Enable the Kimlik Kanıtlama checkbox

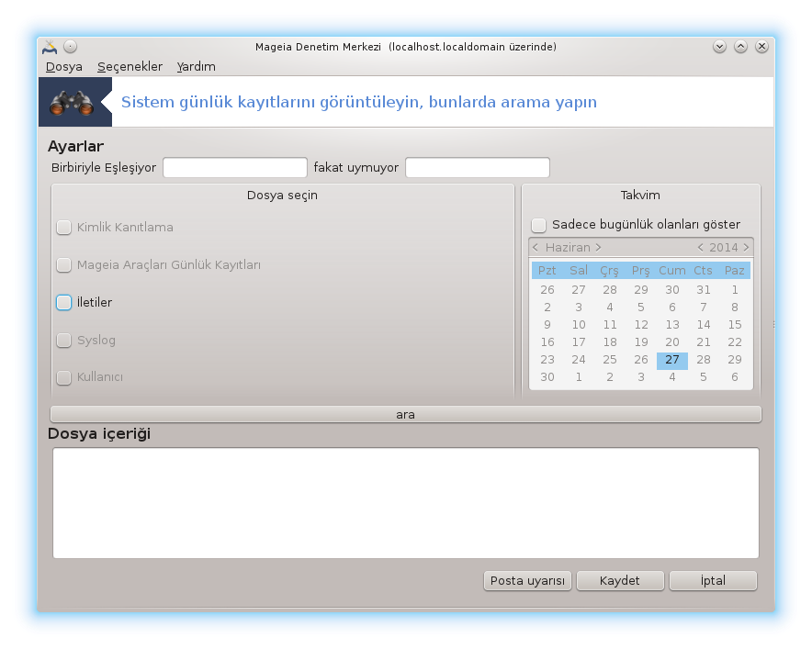click(x=63, y=228)
